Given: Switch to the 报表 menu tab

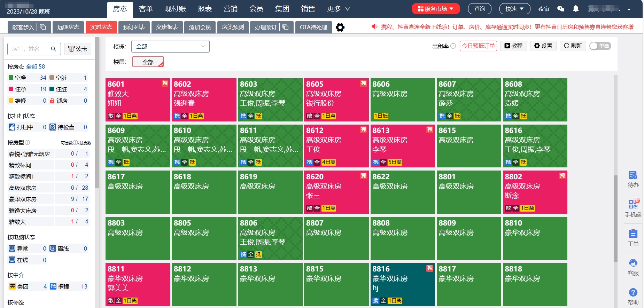Looking at the screenshot, I should point(204,9).
